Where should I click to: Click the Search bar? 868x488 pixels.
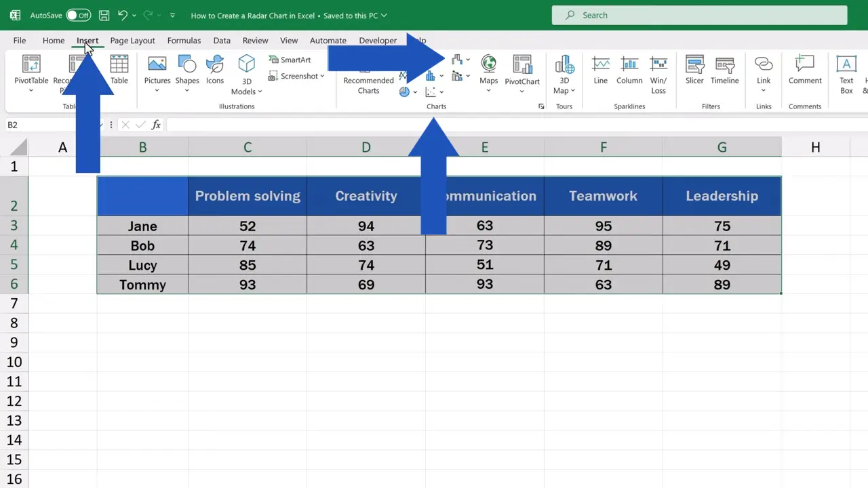point(698,15)
